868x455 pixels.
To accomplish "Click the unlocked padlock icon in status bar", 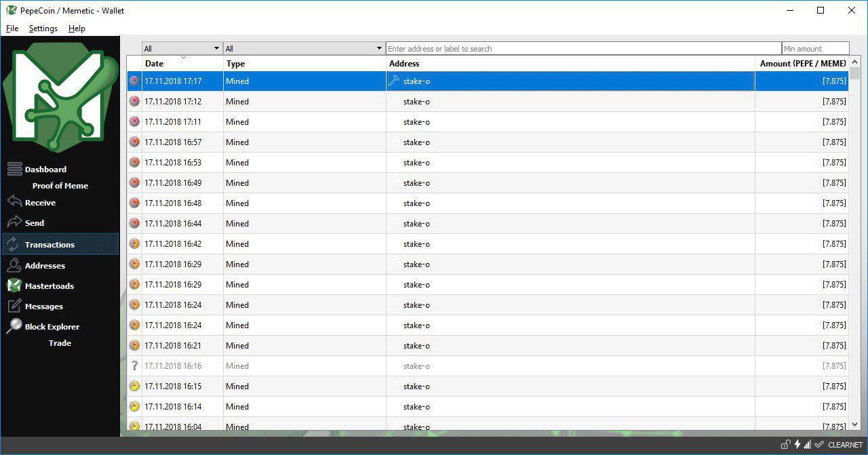I will click(x=786, y=445).
